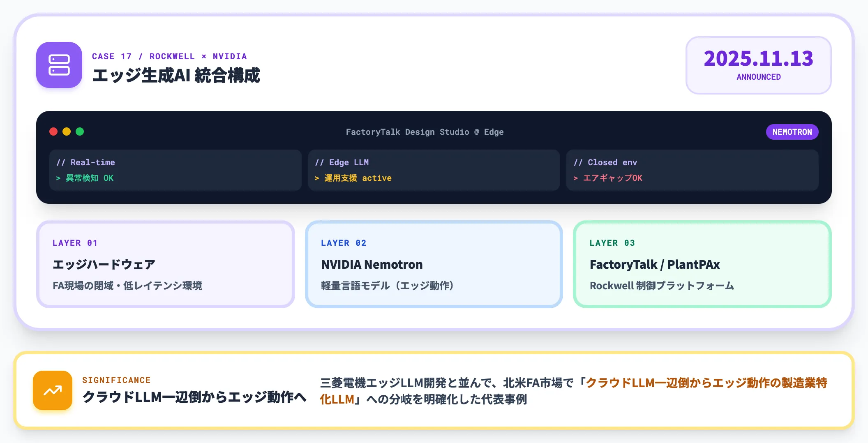Select the LAYER 02 NVIDIA Nemotron card
The image size is (868, 443).
pos(434,264)
